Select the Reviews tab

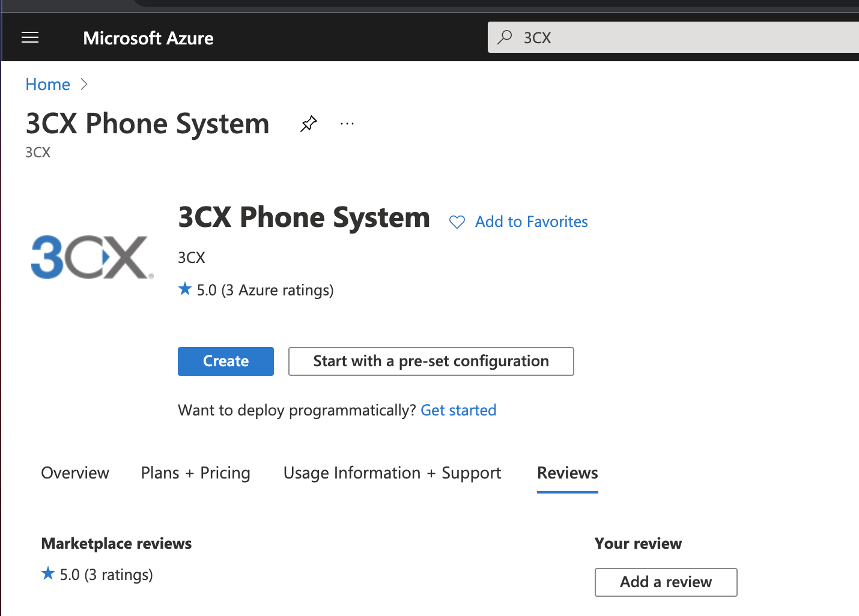point(568,473)
